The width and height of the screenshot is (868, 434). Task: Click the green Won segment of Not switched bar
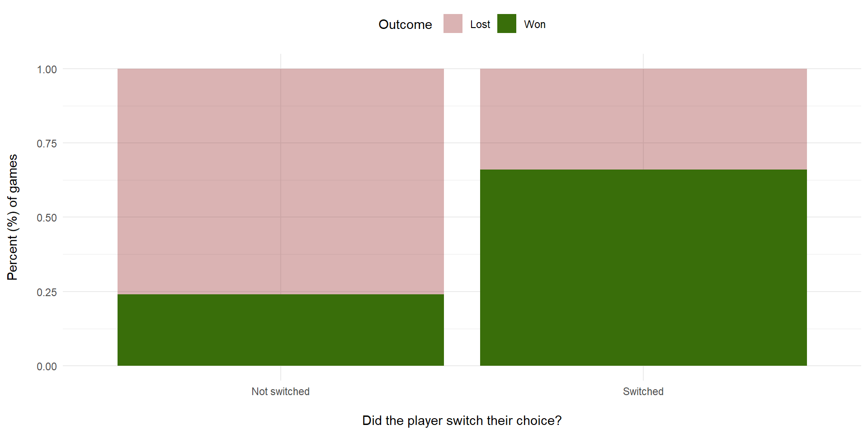[280, 330]
